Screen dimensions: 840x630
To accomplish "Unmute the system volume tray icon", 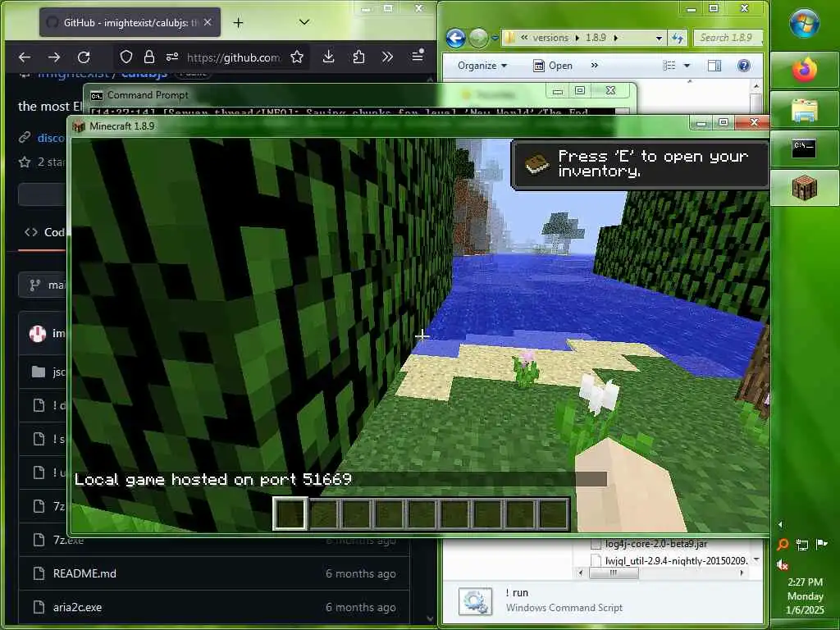I will 782,564.
